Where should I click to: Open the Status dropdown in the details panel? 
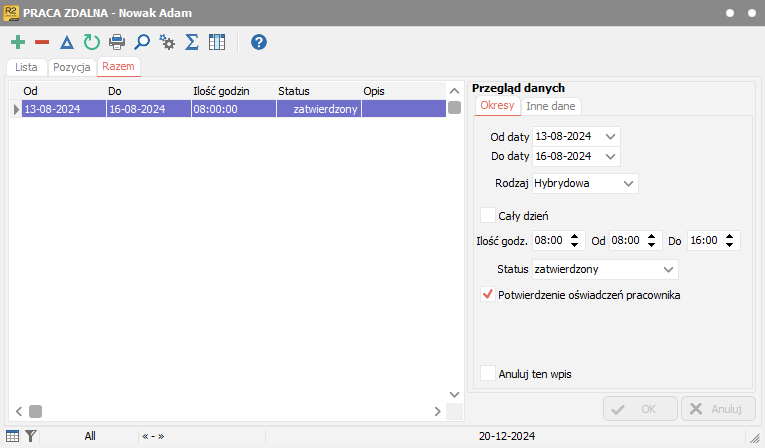(667, 269)
